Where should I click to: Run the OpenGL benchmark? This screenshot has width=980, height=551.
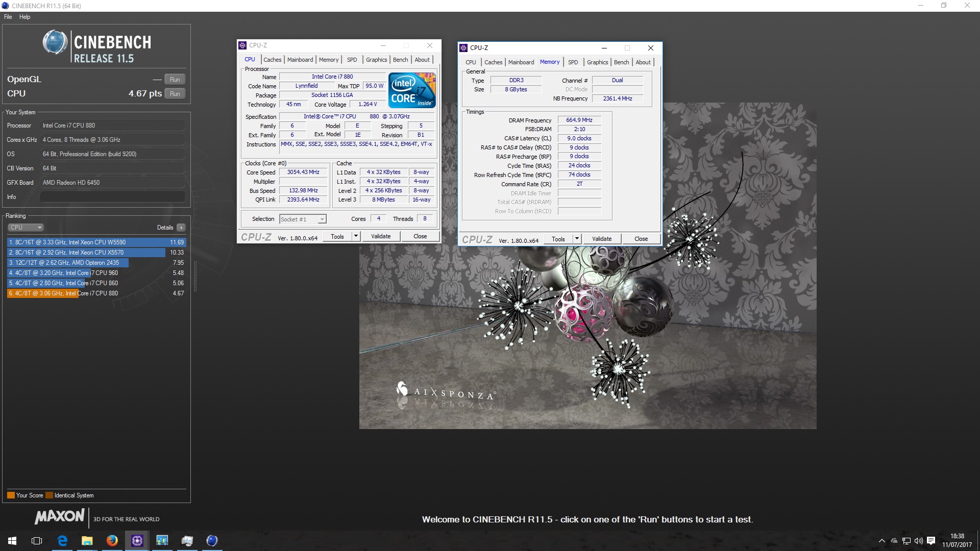pyautogui.click(x=175, y=80)
